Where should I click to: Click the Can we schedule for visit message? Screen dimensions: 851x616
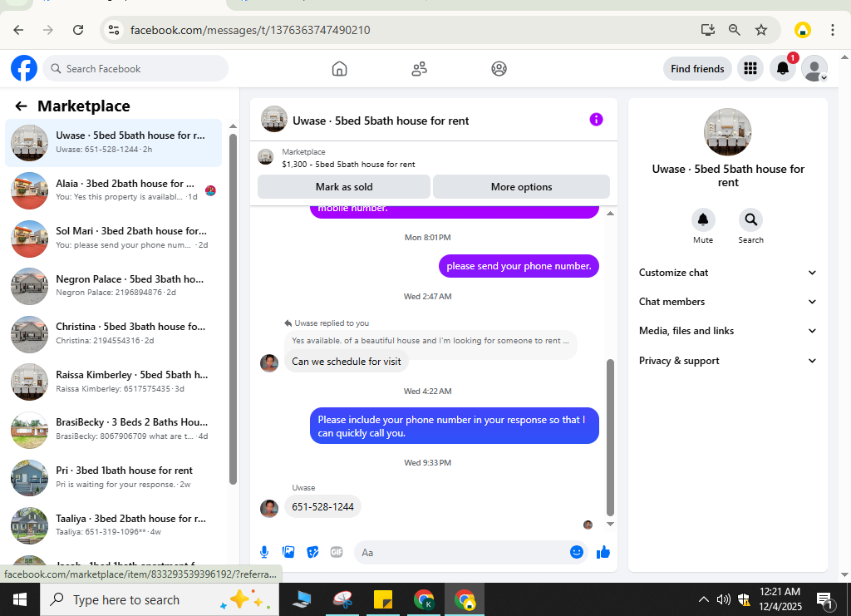click(347, 362)
